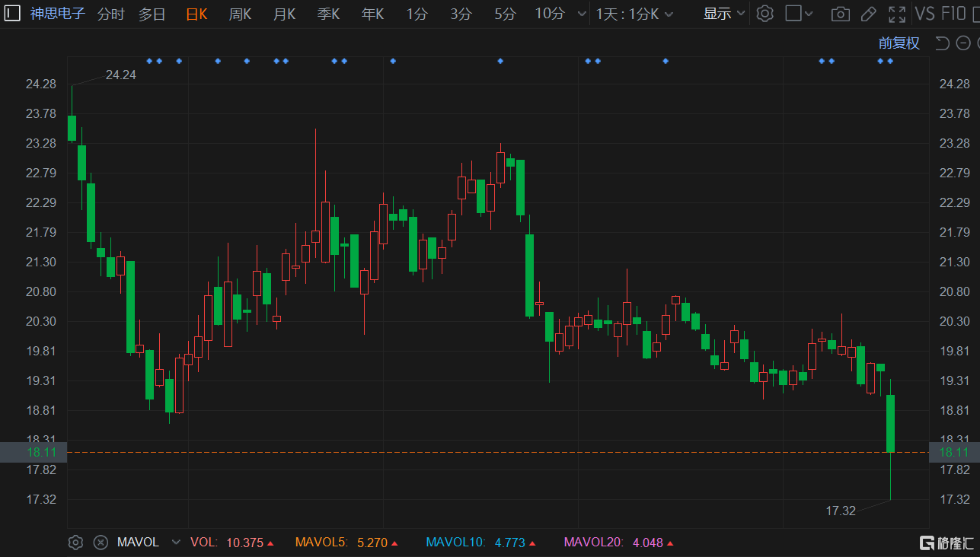Open MAVOL indicator settings gear
The width and height of the screenshot is (980, 557).
pyautogui.click(x=75, y=543)
